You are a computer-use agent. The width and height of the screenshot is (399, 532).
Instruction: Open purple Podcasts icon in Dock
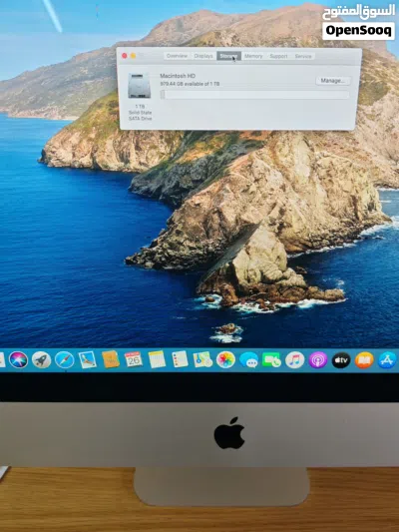click(318, 360)
